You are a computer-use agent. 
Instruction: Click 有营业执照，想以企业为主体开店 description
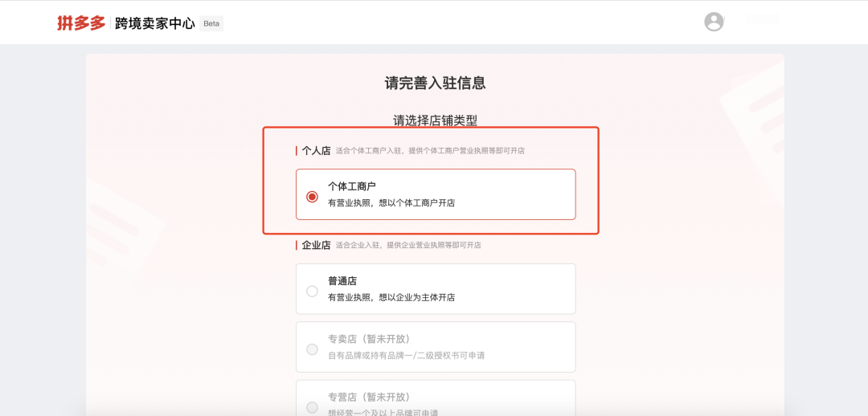(x=391, y=298)
